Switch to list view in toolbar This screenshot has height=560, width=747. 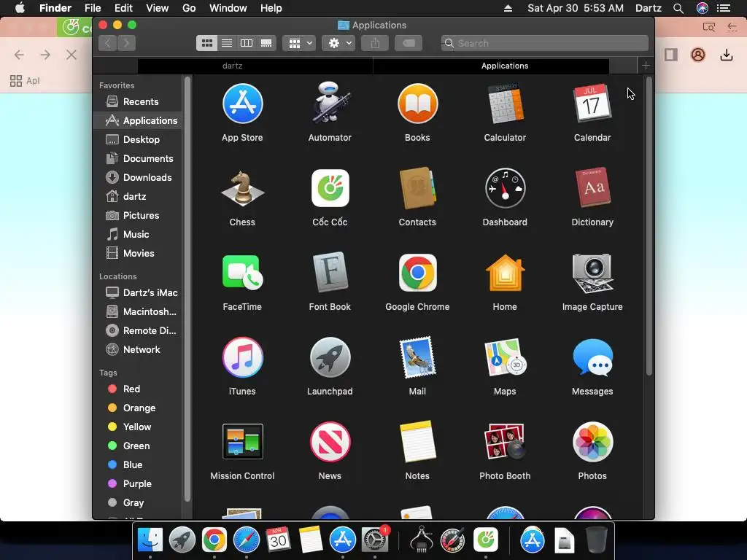click(x=227, y=43)
